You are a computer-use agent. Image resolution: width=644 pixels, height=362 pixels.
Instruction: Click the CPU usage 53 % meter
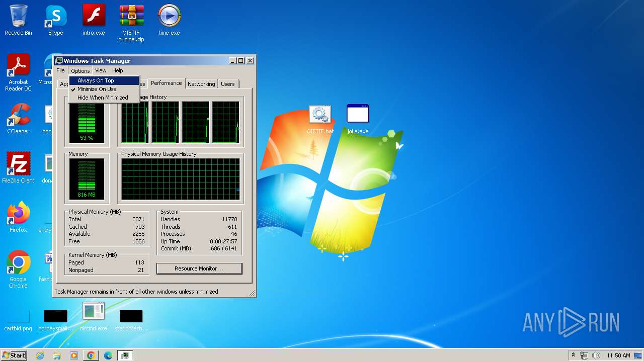click(x=87, y=123)
